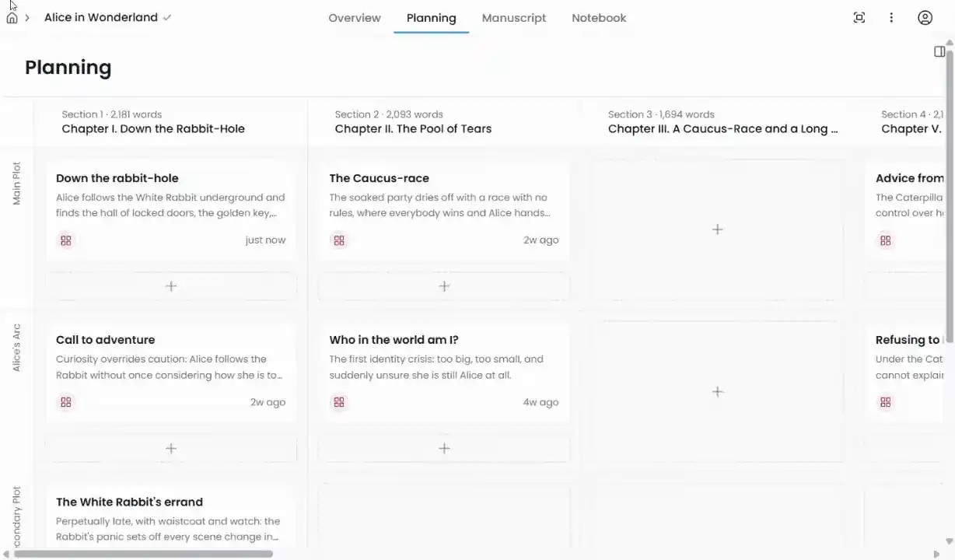The height and width of the screenshot is (560, 955).
Task: Enter focus mode with the frame icon
Action: (859, 18)
